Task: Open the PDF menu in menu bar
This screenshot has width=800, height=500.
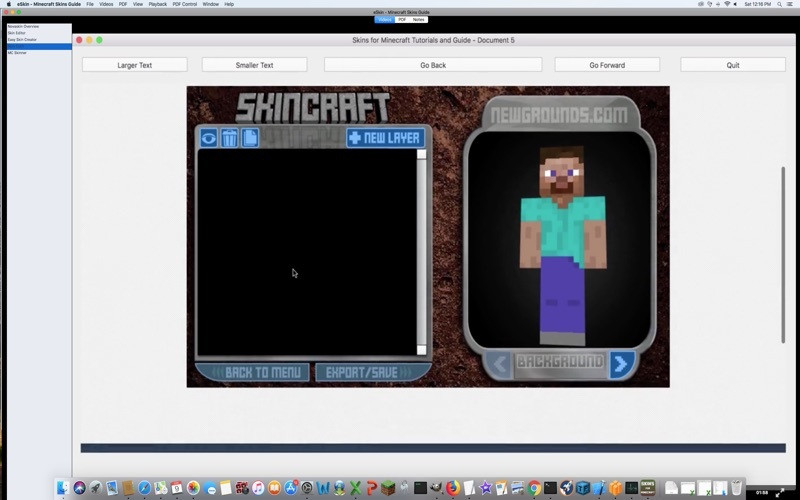Action: (x=123, y=4)
